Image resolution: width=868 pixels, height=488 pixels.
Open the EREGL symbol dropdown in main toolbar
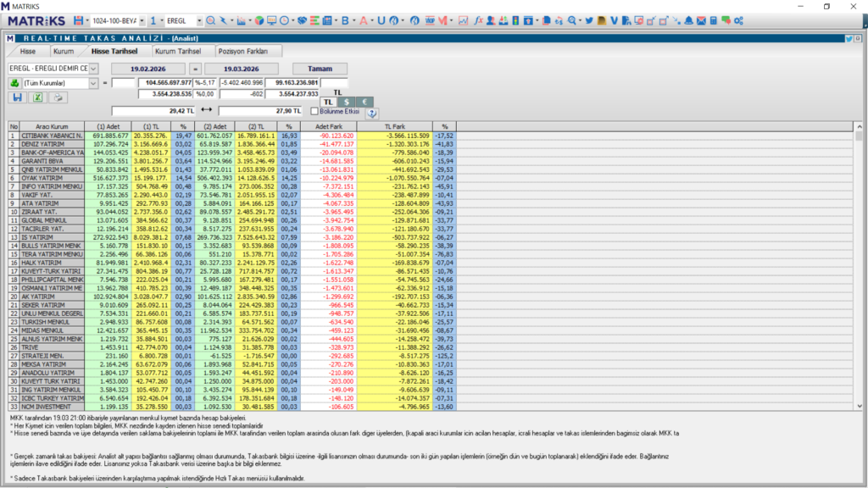coord(199,20)
